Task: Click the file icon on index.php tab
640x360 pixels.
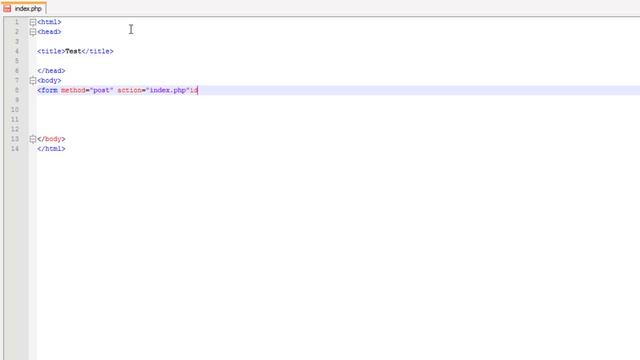Action: [7, 8]
